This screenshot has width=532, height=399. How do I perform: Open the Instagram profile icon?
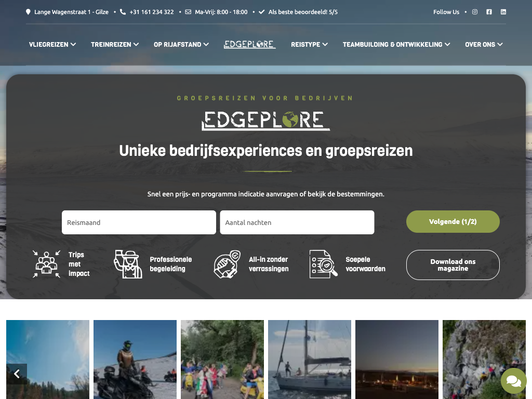click(x=475, y=12)
